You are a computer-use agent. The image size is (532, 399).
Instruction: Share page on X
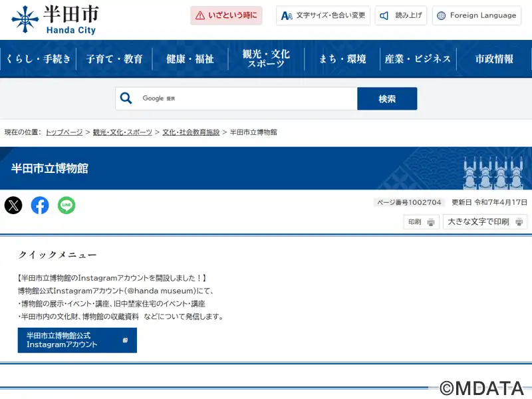coord(13,205)
